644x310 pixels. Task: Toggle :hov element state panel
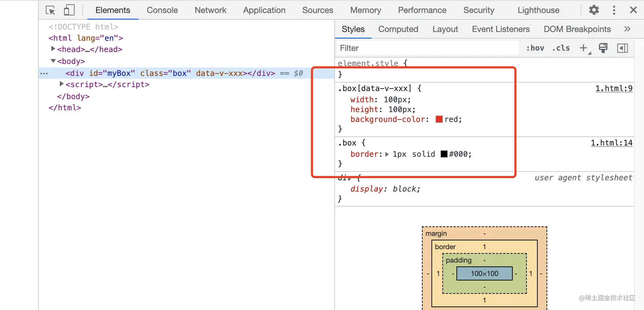[x=535, y=48]
